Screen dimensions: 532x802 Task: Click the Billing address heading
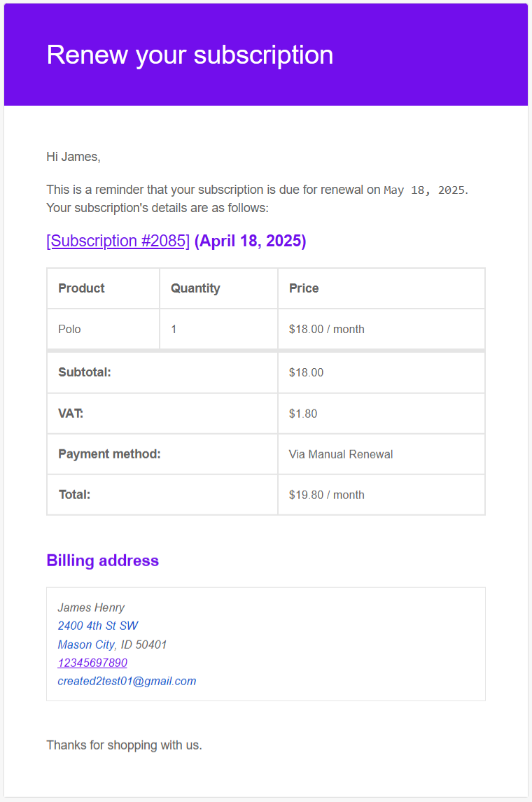tap(102, 561)
